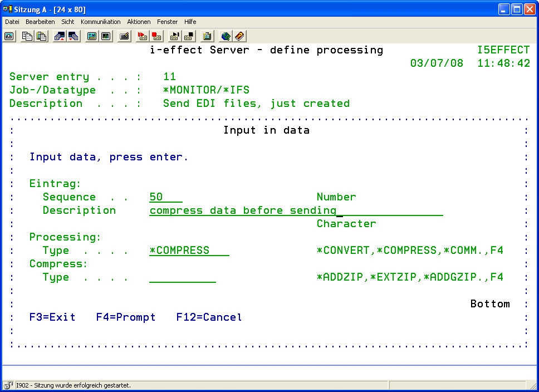The width and height of the screenshot is (539, 392).
Task: Open the Hilfe menu
Action: 190,22
